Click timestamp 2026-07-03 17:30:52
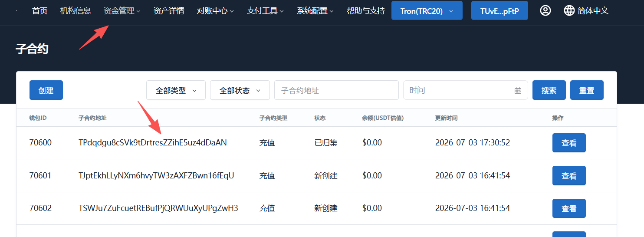The image size is (644, 237). [473, 142]
